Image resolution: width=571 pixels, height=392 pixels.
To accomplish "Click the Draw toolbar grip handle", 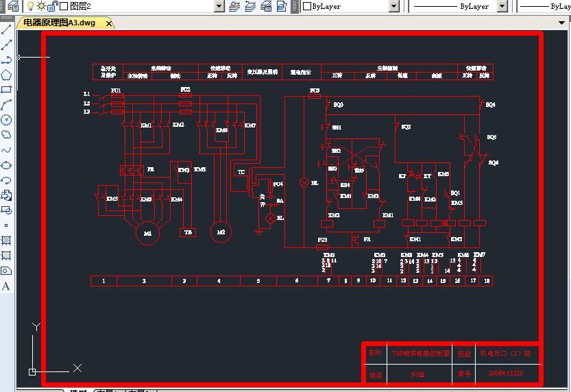I will [x=7, y=17].
